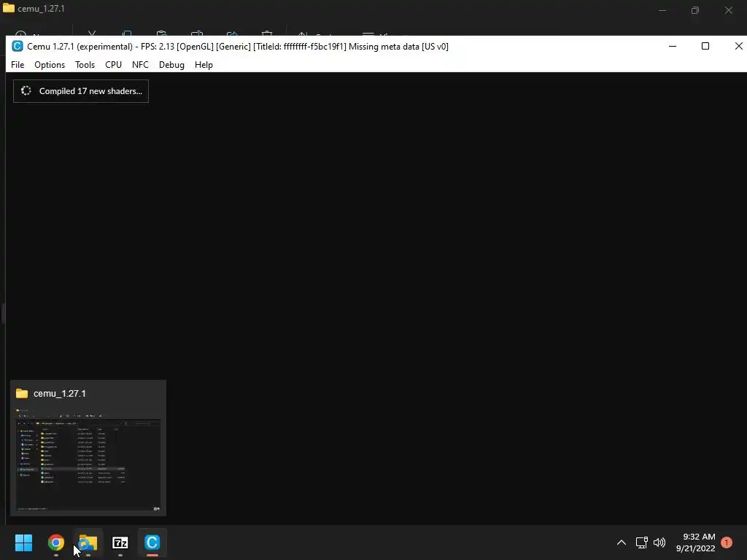Open the CPU menu in Cemu
The width and height of the screenshot is (747, 560).
113,65
